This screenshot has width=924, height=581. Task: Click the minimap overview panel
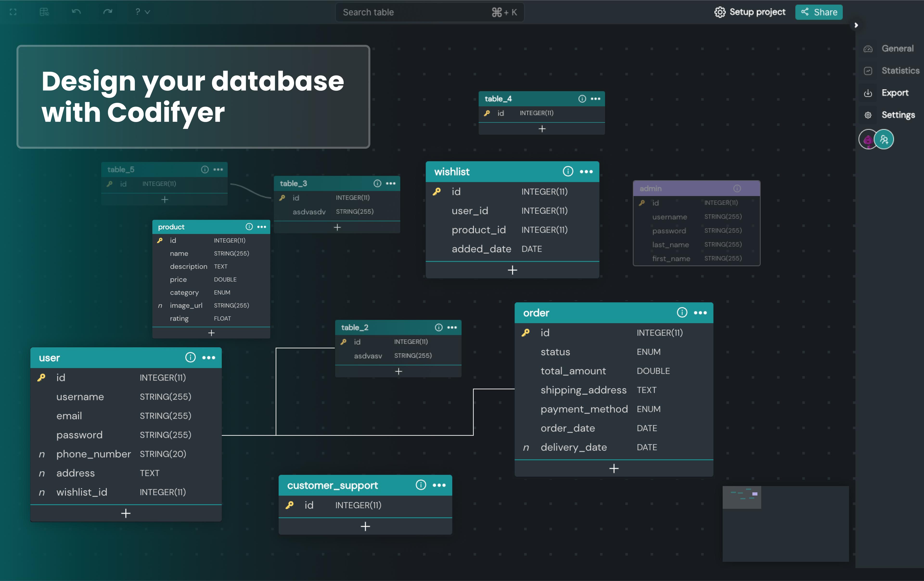coord(785,524)
